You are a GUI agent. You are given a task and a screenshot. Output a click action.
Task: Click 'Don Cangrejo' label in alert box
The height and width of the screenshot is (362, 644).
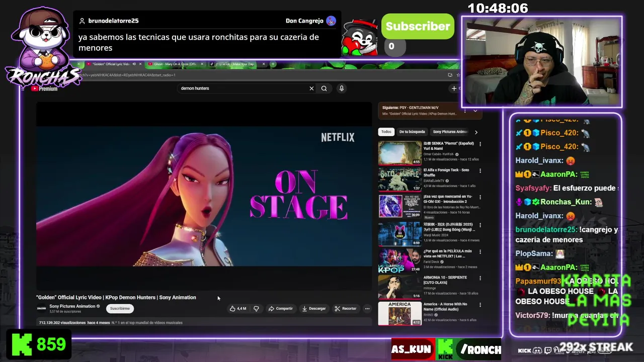tap(304, 21)
